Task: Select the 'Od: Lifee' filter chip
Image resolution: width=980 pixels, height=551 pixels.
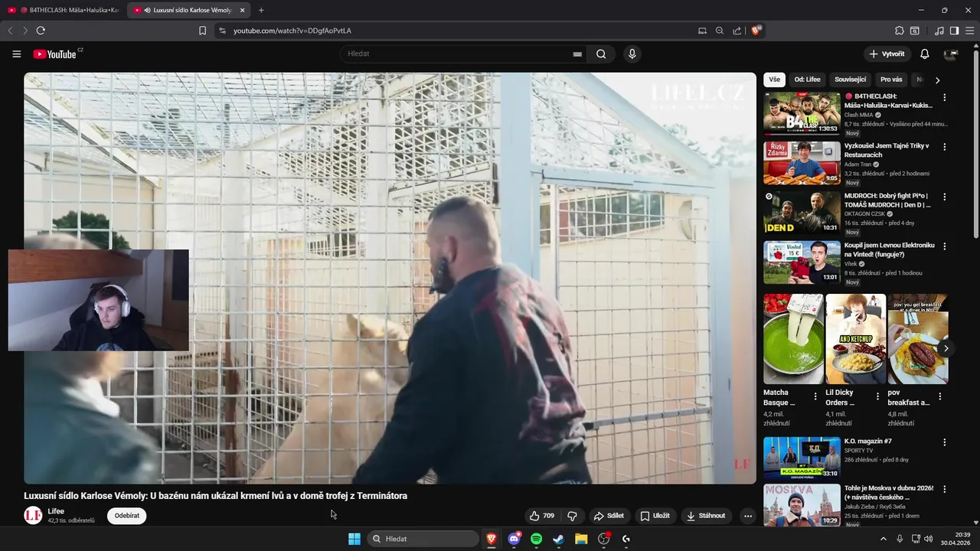Action: point(807,80)
